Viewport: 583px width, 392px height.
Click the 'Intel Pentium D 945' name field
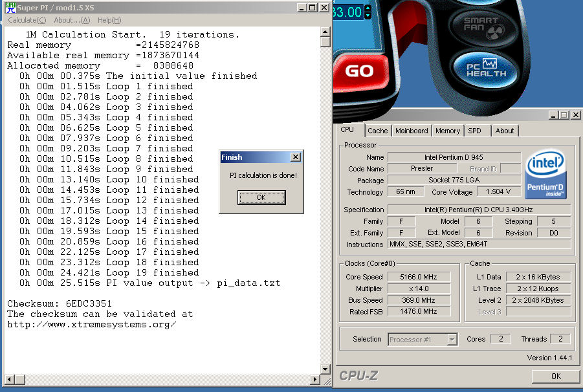[x=454, y=157]
